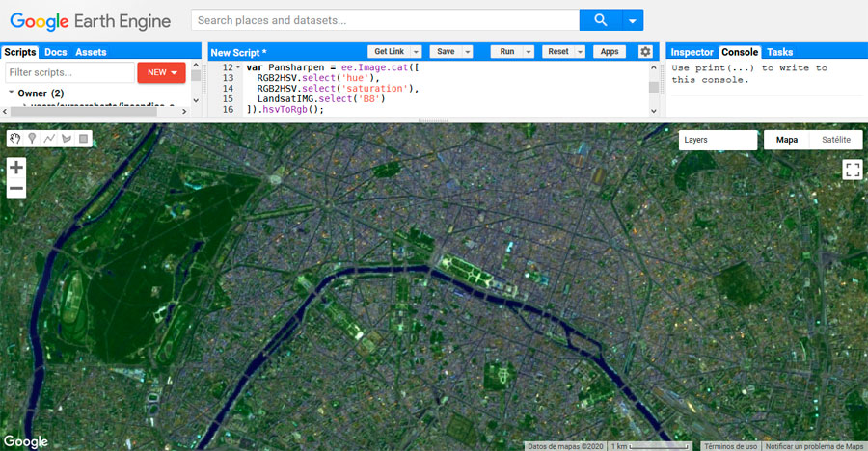The image size is (868, 451).
Task: Select the add marker tool
Action: coord(32,139)
